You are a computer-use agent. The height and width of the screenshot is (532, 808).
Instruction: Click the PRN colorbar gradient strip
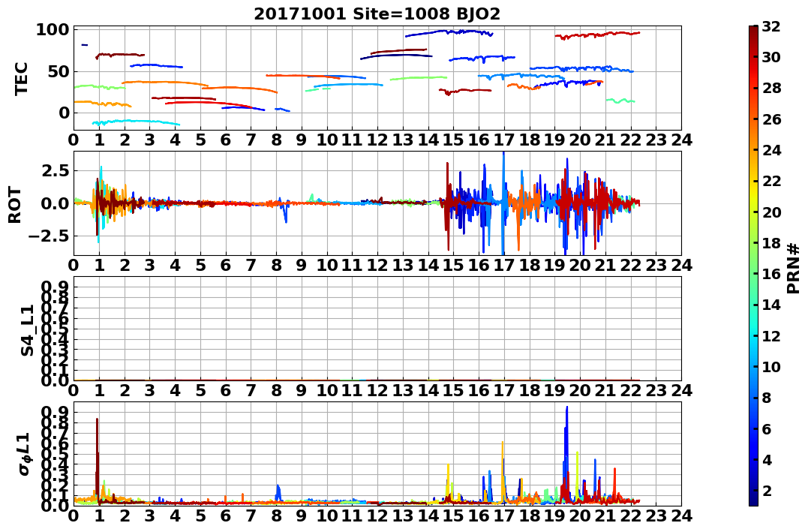pyautogui.click(x=753, y=266)
